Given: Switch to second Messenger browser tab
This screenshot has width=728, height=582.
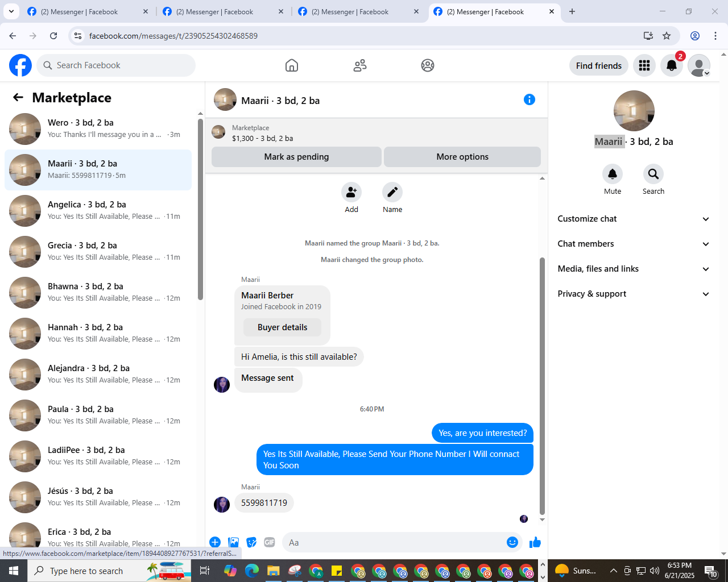Looking at the screenshot, I should [224, 12].
